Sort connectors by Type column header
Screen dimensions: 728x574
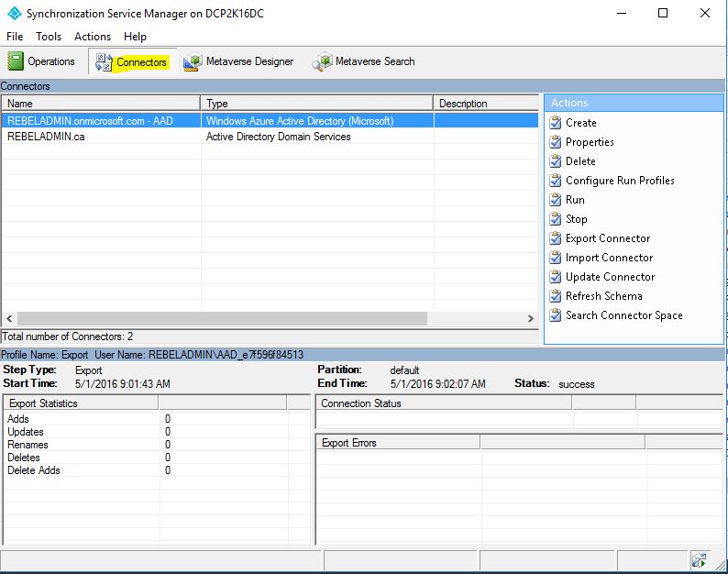click(316, 103)
